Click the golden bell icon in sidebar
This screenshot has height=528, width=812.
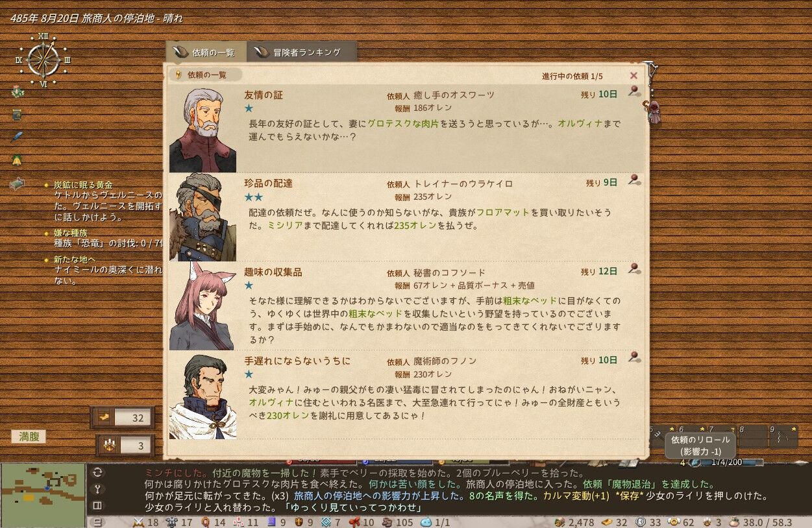pos(17,160)
